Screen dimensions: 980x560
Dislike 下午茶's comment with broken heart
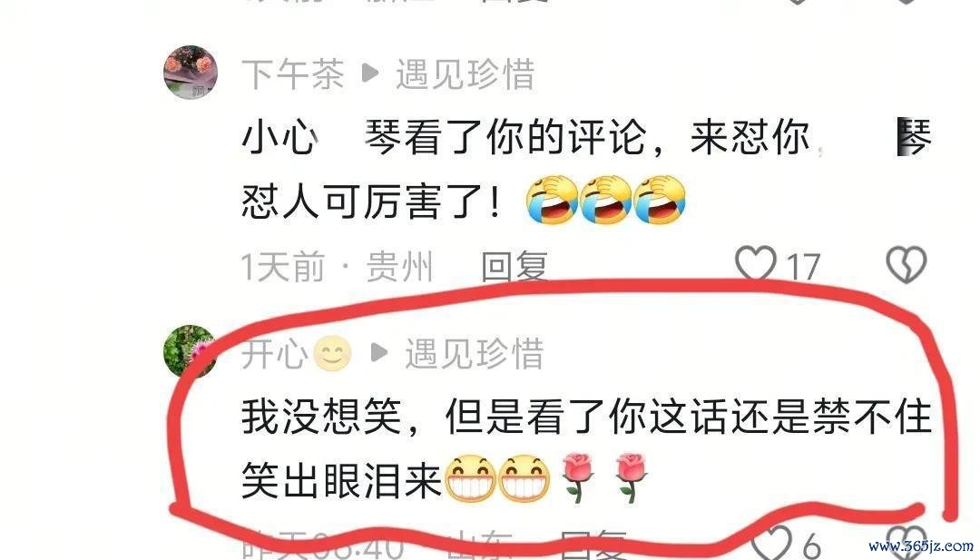[906, 264]
